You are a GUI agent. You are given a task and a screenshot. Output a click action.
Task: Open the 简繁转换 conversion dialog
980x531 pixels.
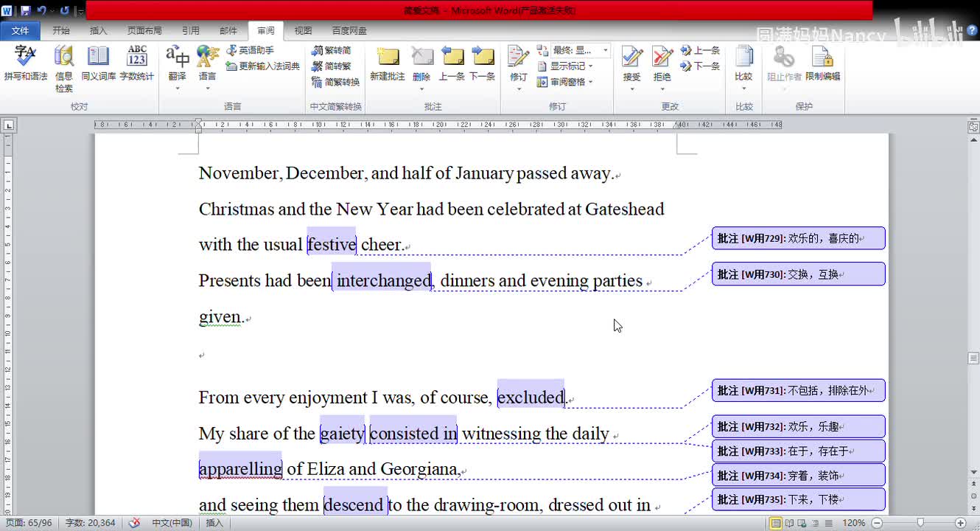coord(335,82)
